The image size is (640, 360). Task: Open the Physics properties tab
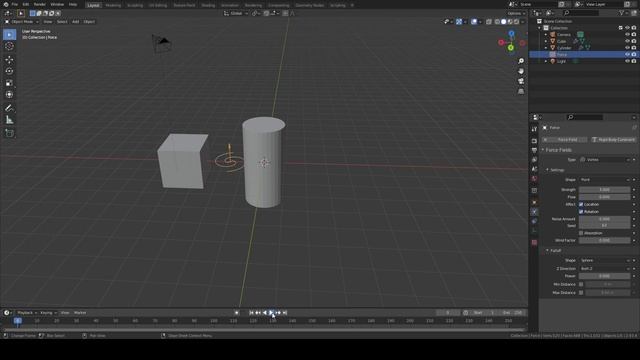[x=534, y=212]
